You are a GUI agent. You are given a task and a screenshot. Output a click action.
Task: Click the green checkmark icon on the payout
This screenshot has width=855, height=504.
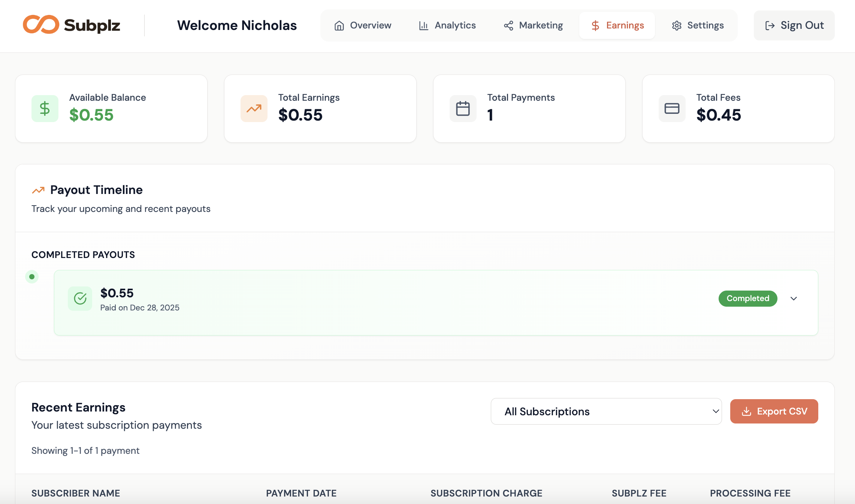[79, 298]
